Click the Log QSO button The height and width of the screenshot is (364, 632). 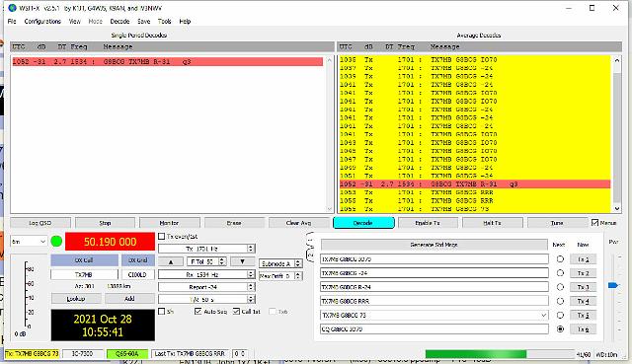40,223
